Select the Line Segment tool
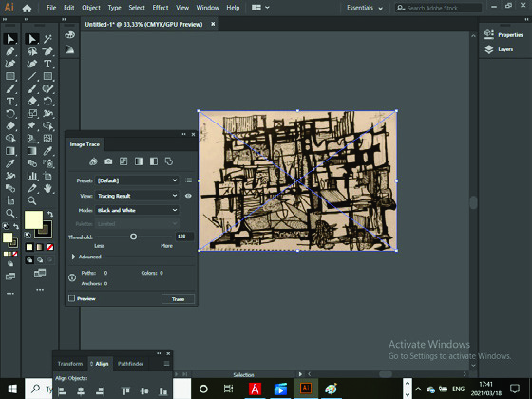This screenshot has height=399, width=532. 32,76
